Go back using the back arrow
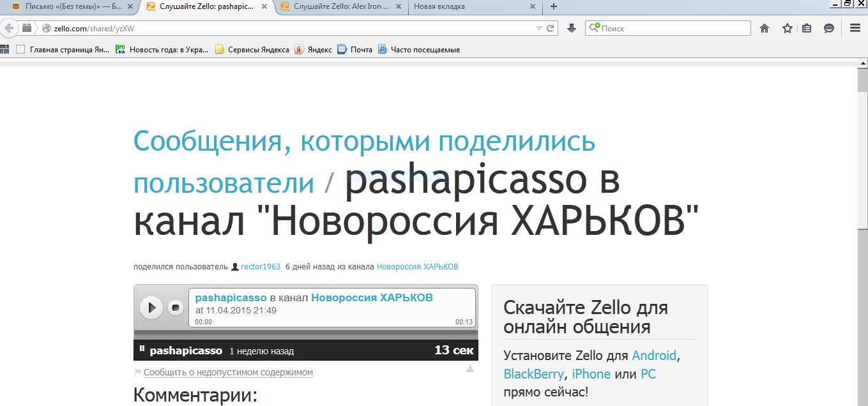The height and width of the screenshot is (406, 868). [9, 28]
